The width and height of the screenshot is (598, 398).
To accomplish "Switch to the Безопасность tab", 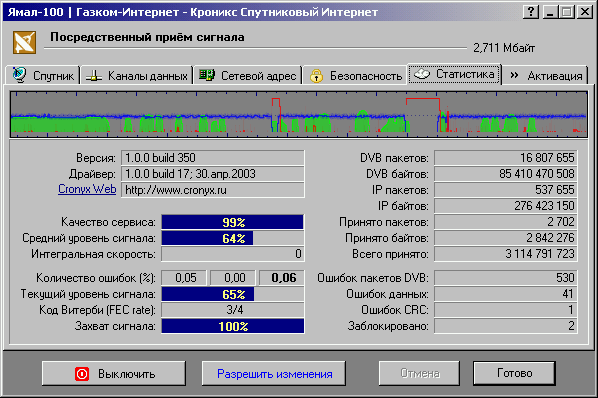I will 356,75.
